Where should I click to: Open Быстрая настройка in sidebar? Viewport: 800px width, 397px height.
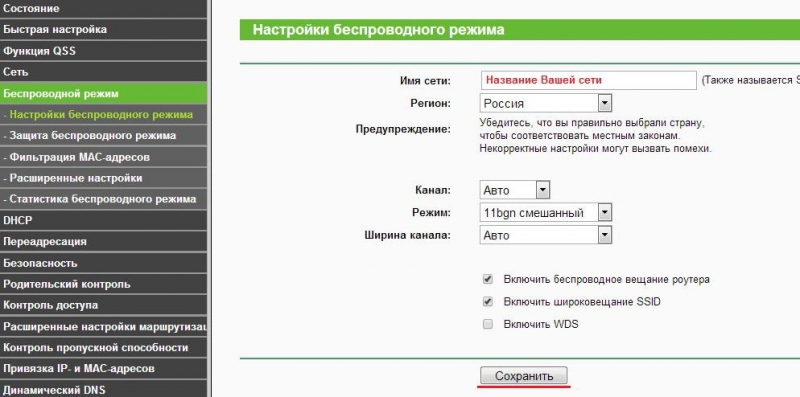(104, 30)
